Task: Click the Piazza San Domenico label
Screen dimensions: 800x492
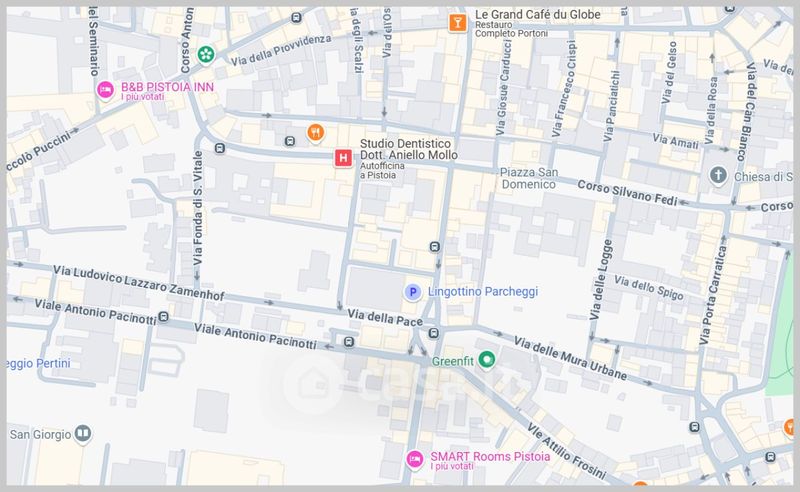Action: click(529, 178)
